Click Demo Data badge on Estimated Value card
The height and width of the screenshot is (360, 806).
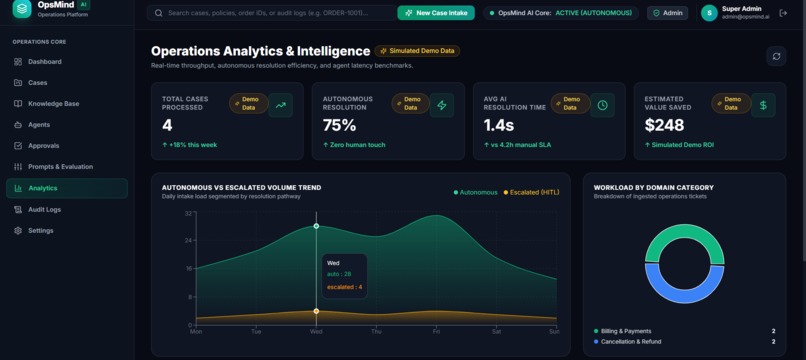click(x=731, y=103)
